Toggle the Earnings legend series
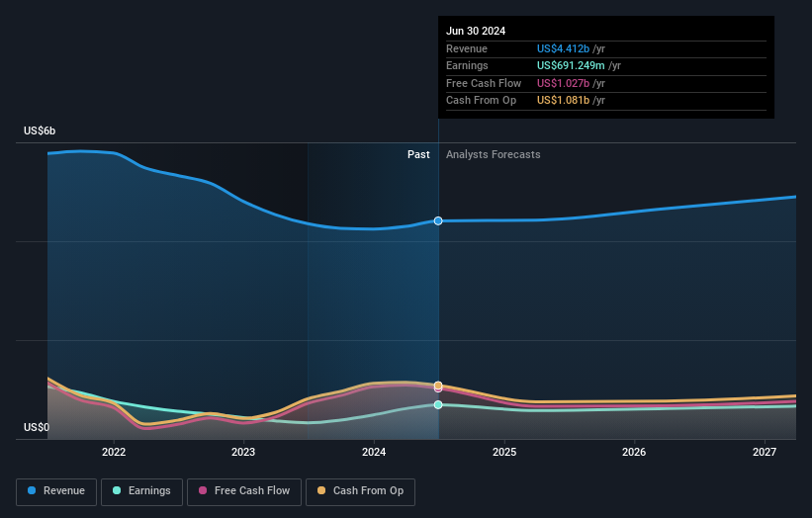The image size is (812, 518). 141,491
